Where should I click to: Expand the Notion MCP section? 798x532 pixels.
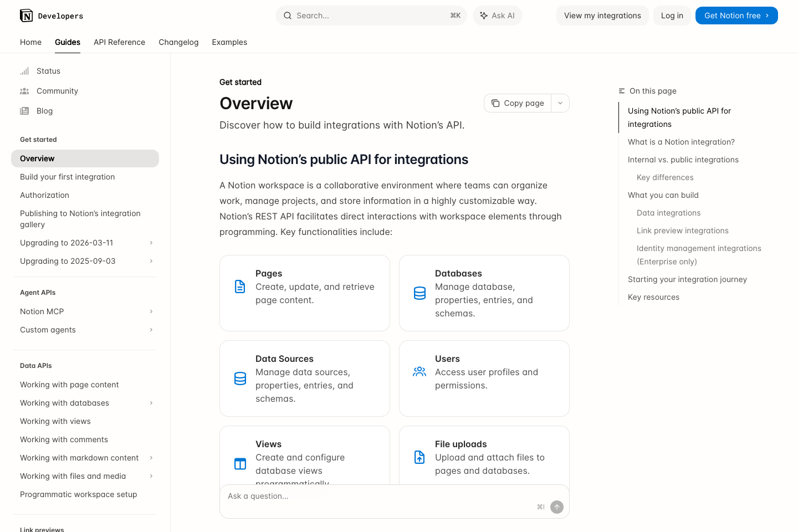pyautogui.click(x=151, y=311)
